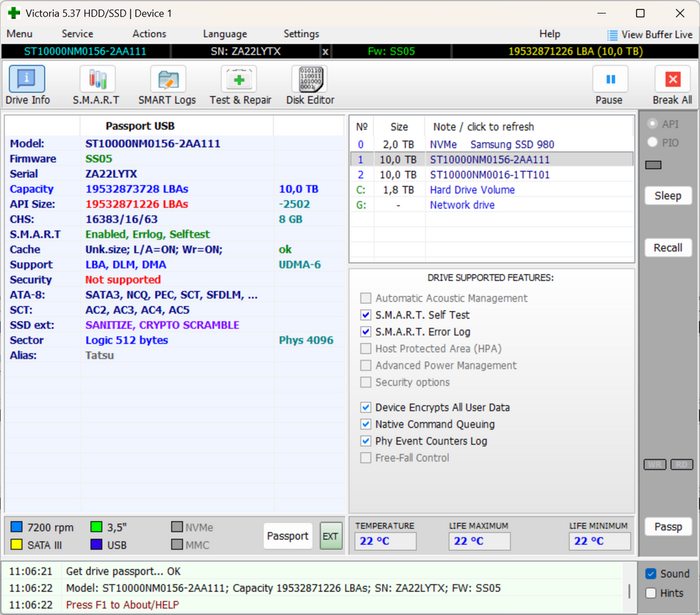The width and height of the screenshot is (700, 615).
Task: Open the Language menu
Action: pyautogui.click(x=224, y=34)
